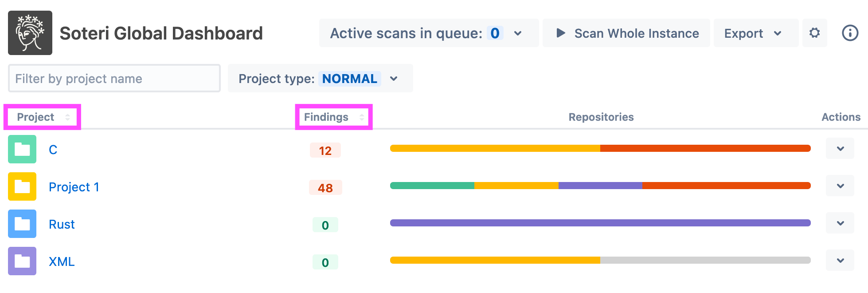Open the XML project link

pos(62,261)
